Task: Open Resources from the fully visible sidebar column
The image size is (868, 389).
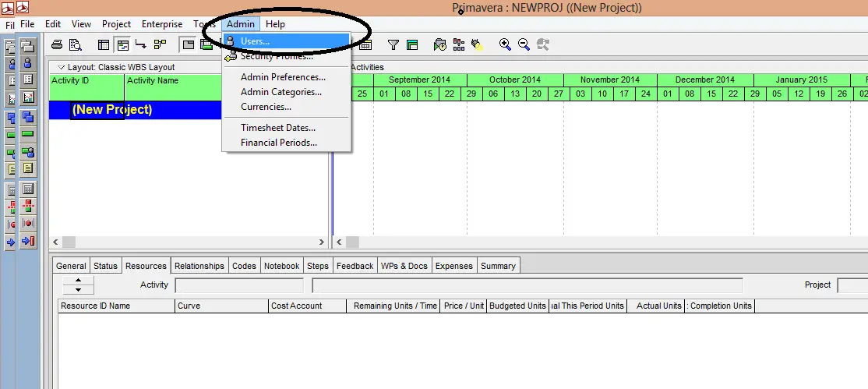Action: pos(28,62)
